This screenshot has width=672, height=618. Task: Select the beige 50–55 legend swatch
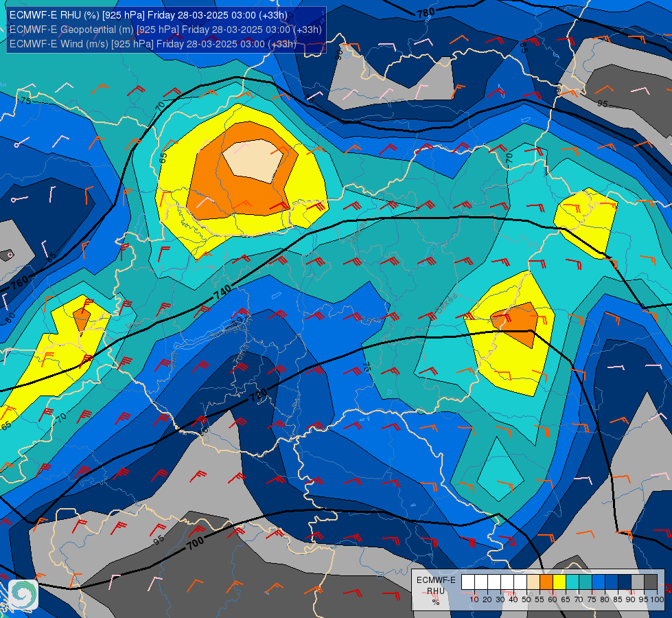[x=533, y=582]
